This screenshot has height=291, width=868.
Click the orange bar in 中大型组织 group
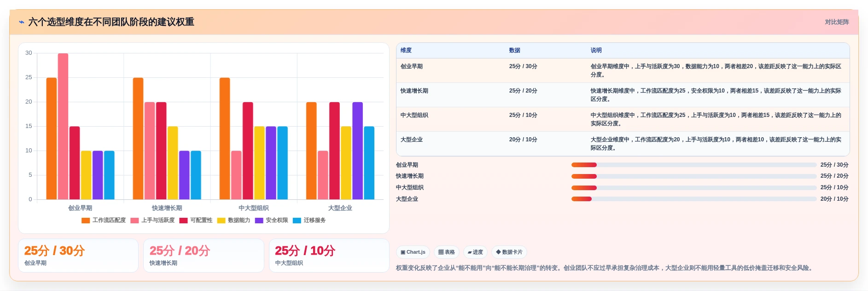pyautogui.click(x=225, y=139)
